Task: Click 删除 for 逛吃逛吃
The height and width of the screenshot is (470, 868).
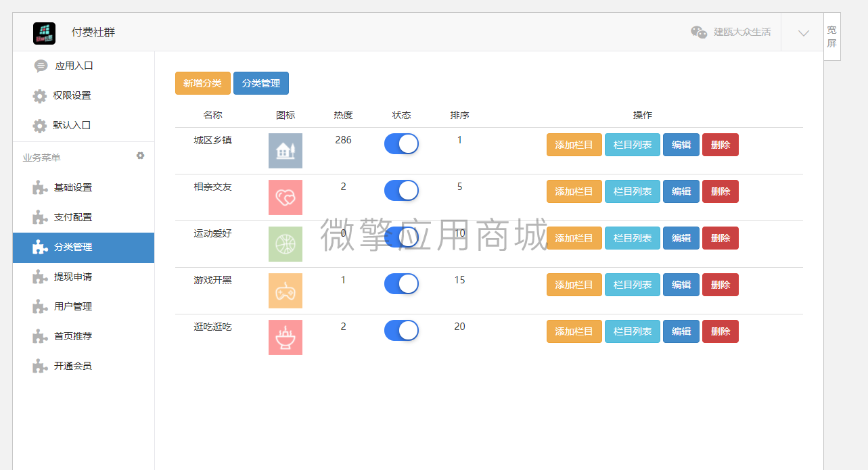Action: (x=721, y=331)
